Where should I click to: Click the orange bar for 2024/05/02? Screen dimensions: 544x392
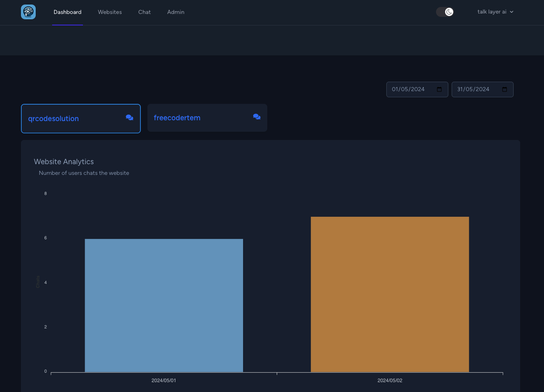pos(390,294)
